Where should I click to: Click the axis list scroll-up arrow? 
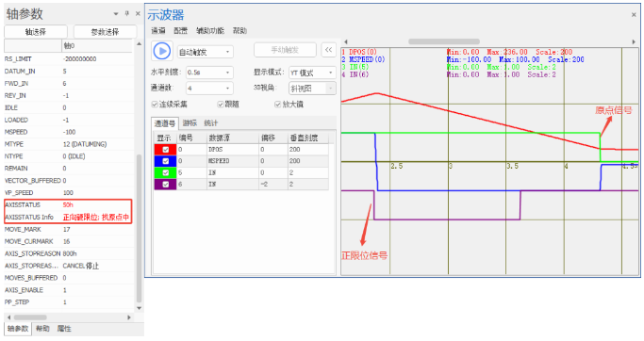(x=140, y=43)
